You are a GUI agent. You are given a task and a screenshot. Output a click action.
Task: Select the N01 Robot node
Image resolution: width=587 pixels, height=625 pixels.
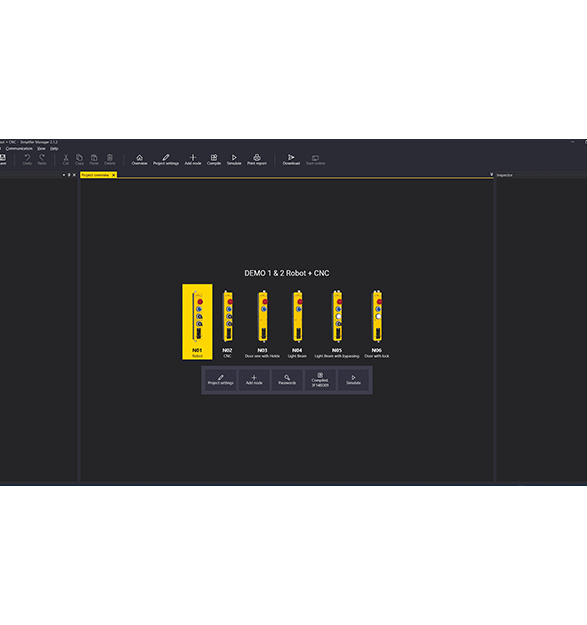click(x=197, y=322)
